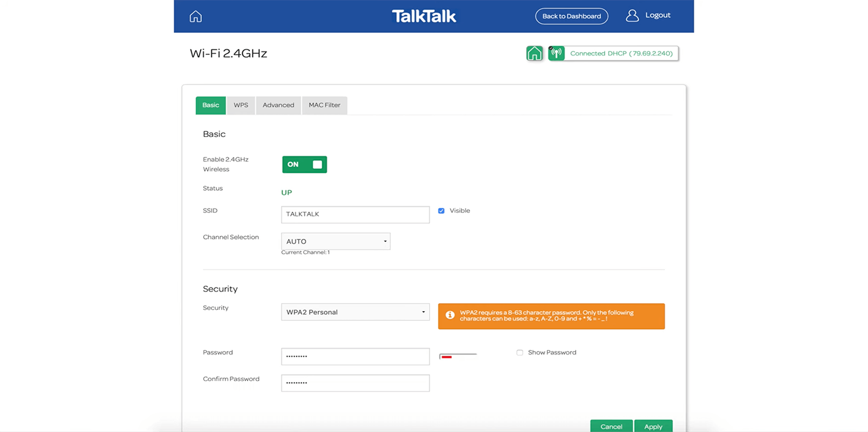The image size is (868, 432).
Task: Click the TalkTalk logo
Action: [x=424, y=16]
